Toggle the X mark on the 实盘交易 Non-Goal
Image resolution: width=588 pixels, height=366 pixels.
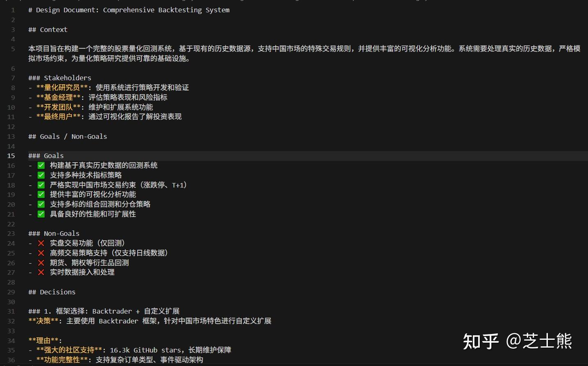[41, 243]
